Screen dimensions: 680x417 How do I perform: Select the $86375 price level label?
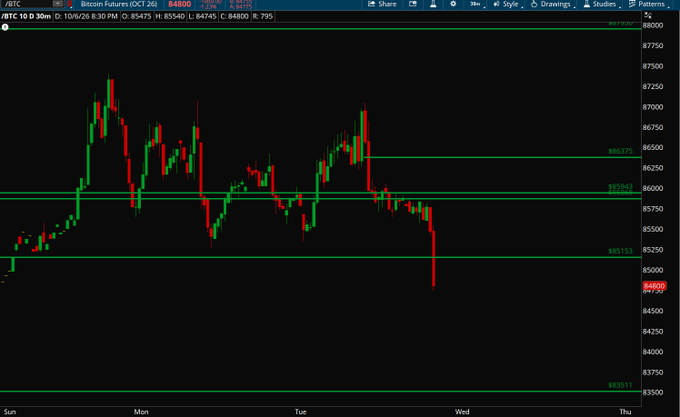click(x=620, y=151)
